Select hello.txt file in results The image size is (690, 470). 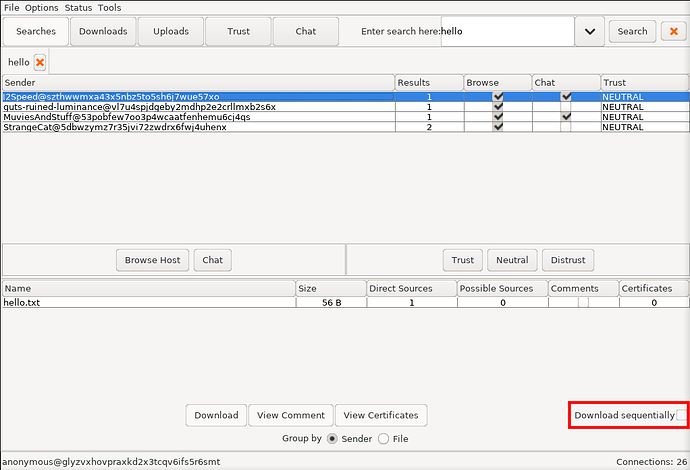pos(148,302)
